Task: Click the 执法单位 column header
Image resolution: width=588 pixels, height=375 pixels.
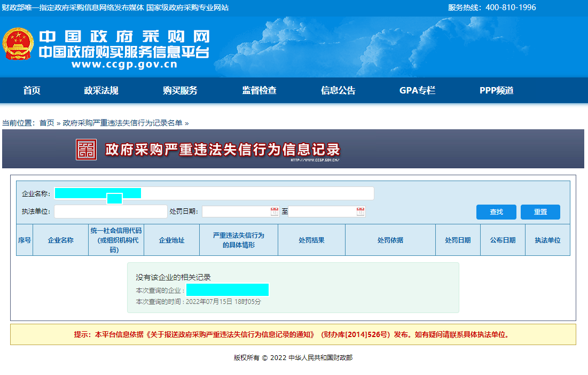Action: [x=547, y=240]
